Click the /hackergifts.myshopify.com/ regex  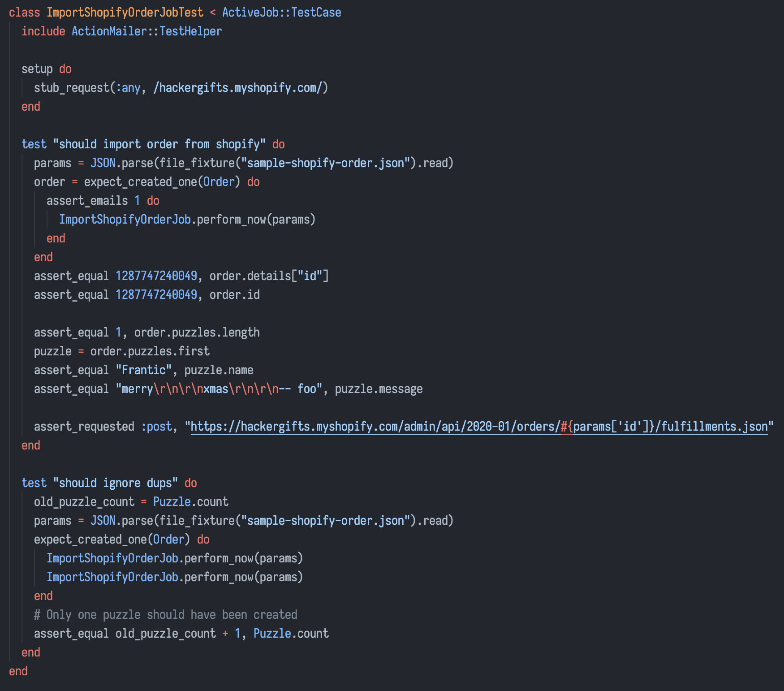pyautogui.click(x=238, y=88)
